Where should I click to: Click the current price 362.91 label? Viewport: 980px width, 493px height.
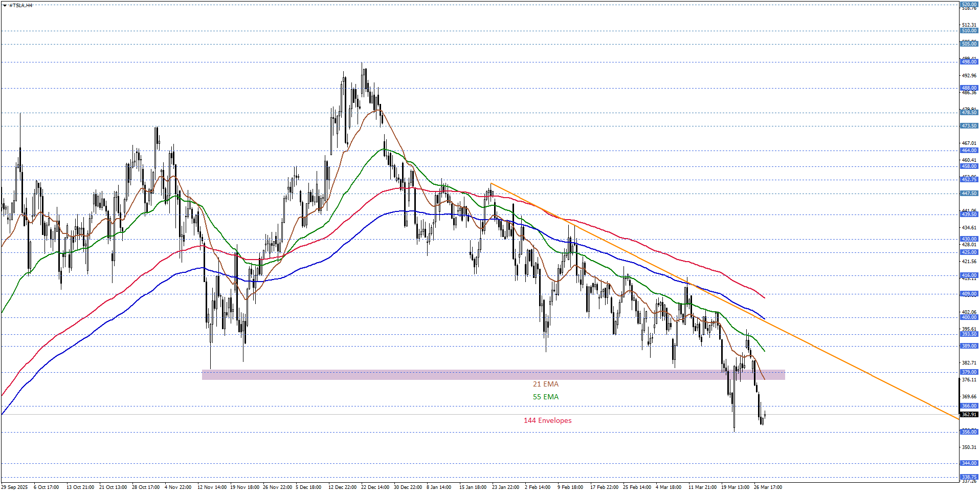tap(969, 415)
